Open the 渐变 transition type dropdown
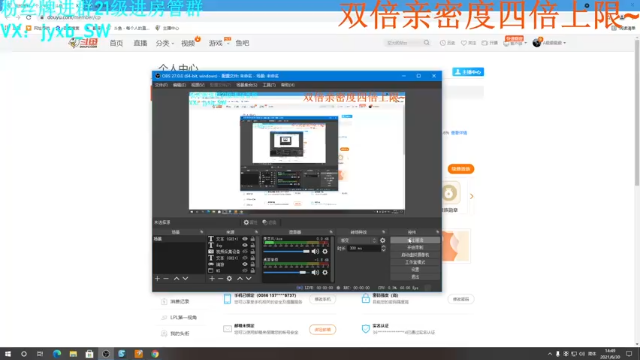640x360 pixels. (358, 240)
